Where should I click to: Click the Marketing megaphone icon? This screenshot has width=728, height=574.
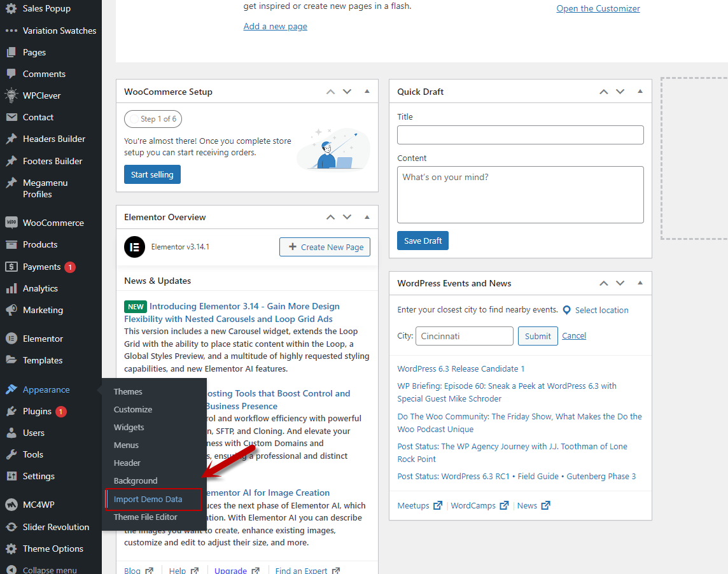point(11,310)
